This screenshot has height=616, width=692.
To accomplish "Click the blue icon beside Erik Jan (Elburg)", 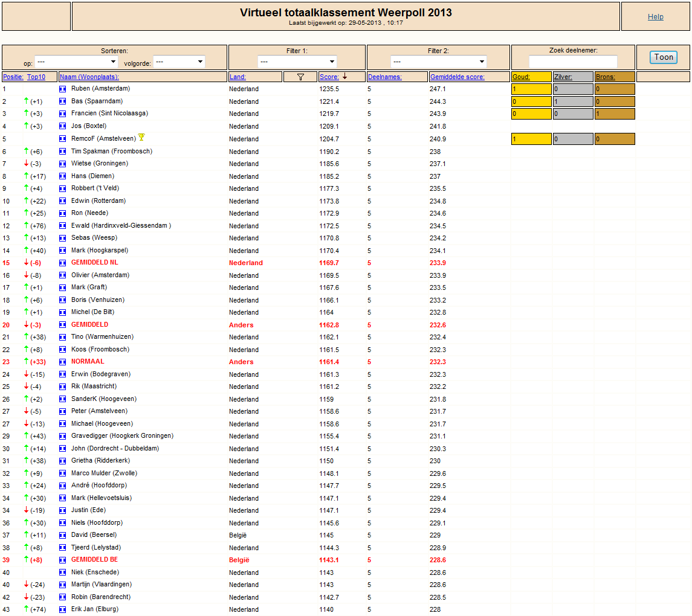I will point(63,609).
